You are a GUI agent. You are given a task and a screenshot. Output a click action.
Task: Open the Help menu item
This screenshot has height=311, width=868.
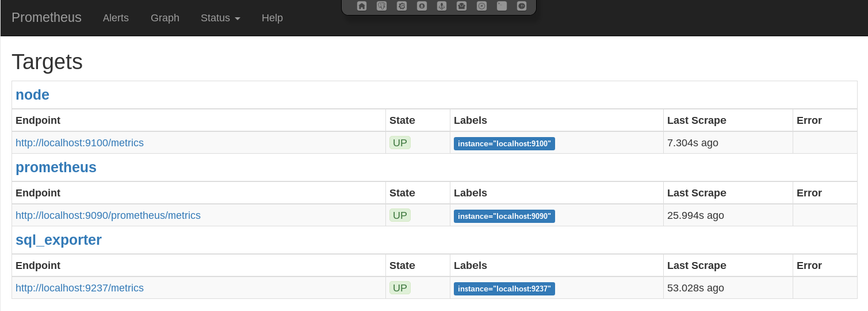click(x=272, y=18)
